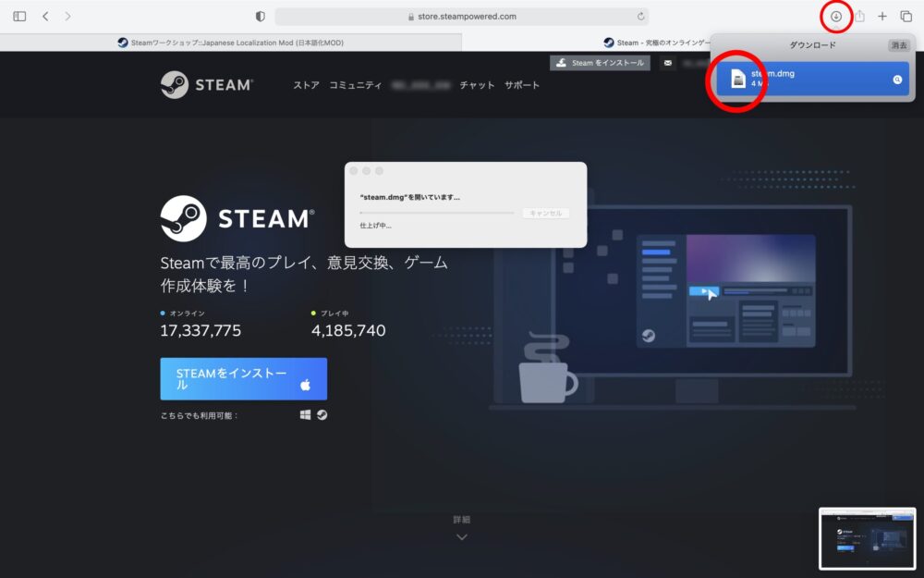Expand details with the down chevron below 詳細
The width and height of the screenshot is (924, 578).
(x=462, y=537)
